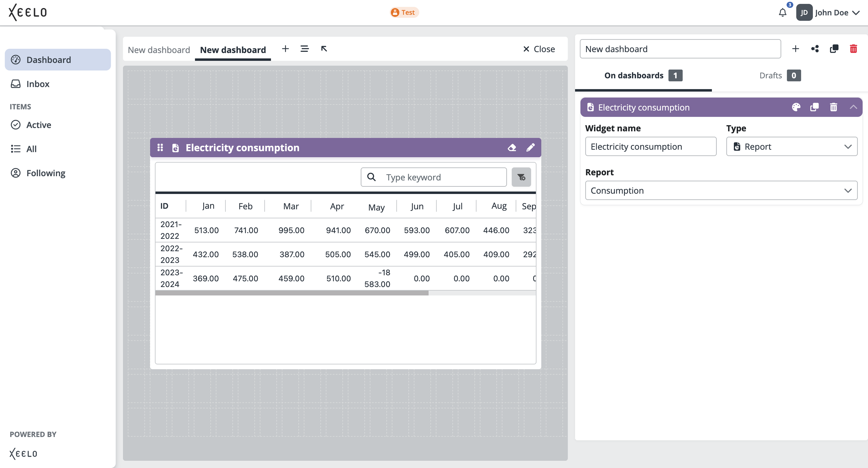Image resolution: width=868 pixels, height=468 pixels.
Task: Click the list icon in dashboard tab bar
Action: [x=304, y=49]
